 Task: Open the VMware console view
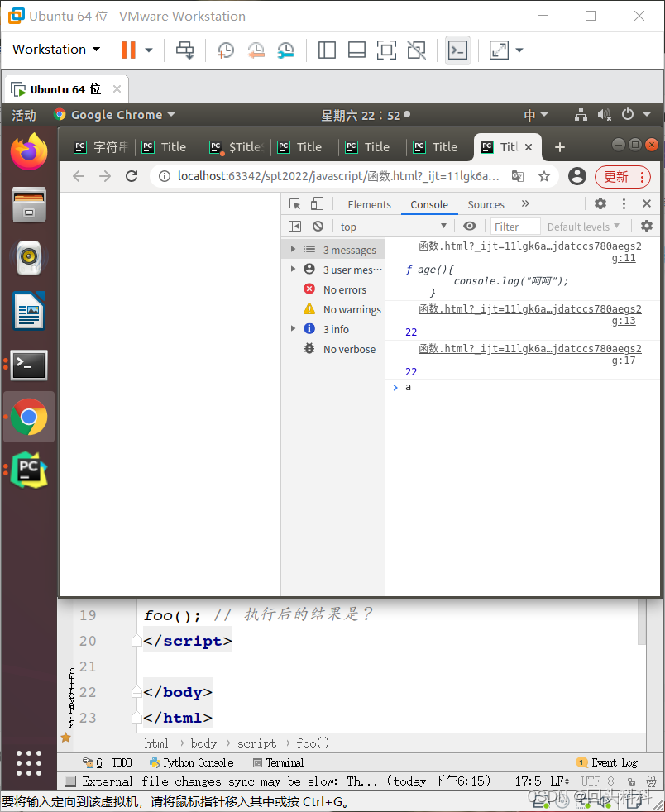pyautogui.click(x=458, y=50)
